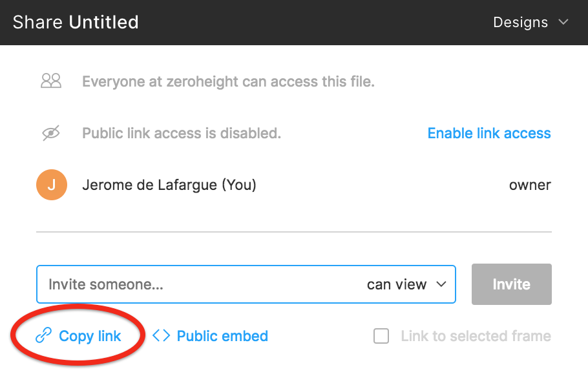Click the crossed-out eye icon
This screenshot has width=588, height=376.
(51, 133)
